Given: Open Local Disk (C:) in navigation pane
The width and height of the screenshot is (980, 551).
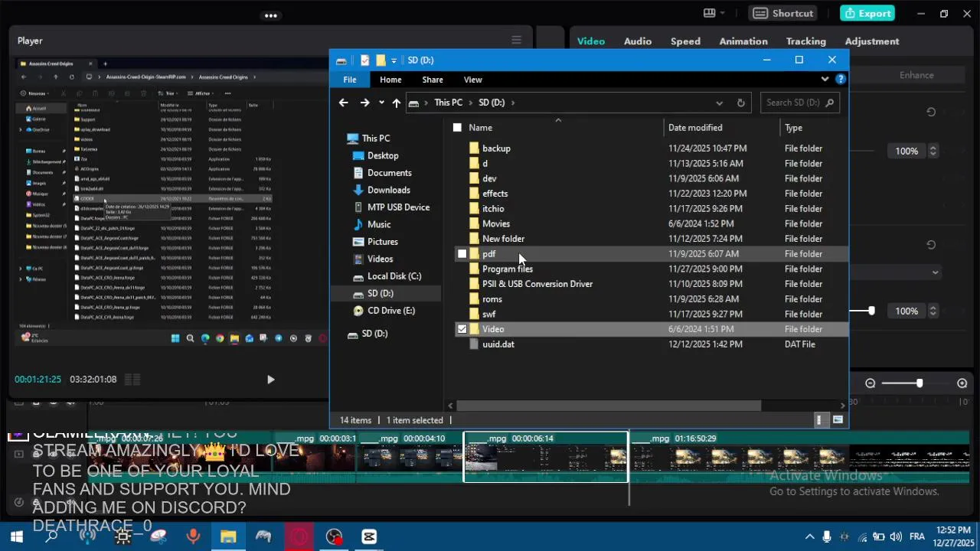Looking at the screenshot, I should tap(394, 276).
